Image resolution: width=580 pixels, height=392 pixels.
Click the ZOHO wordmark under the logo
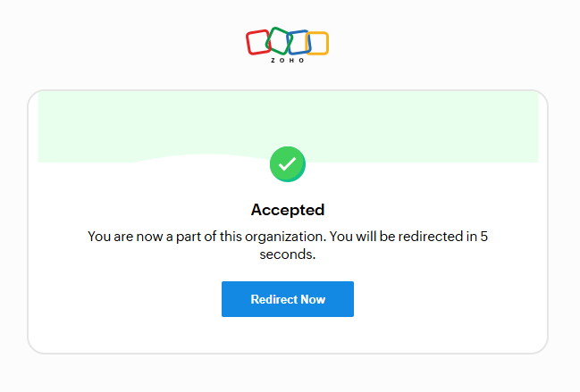288,61
